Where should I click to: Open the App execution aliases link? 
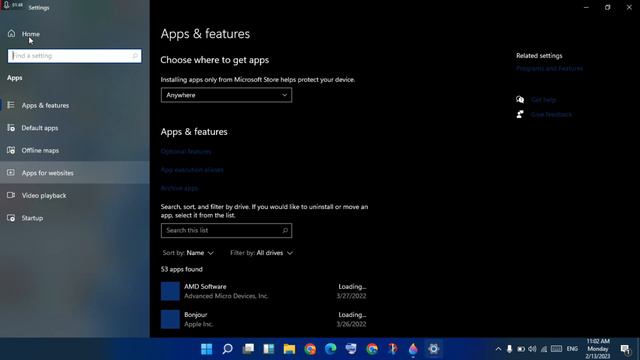pyautogui.click(x=192, y=170)
